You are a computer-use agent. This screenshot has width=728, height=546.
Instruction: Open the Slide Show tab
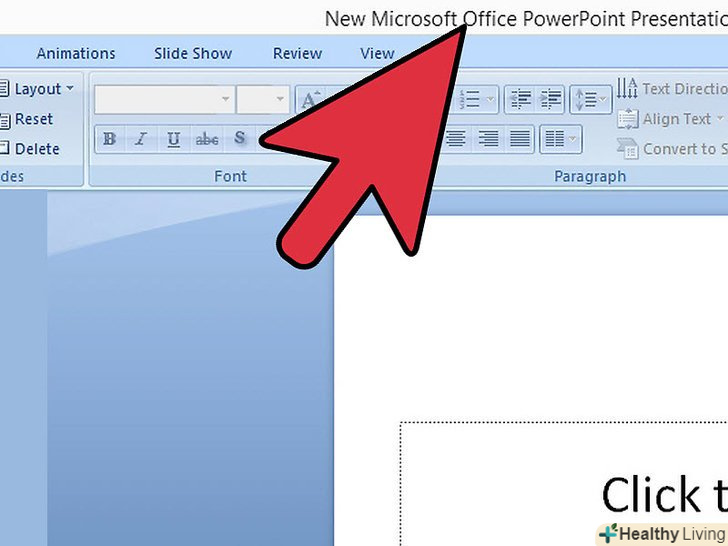[193, 54]
